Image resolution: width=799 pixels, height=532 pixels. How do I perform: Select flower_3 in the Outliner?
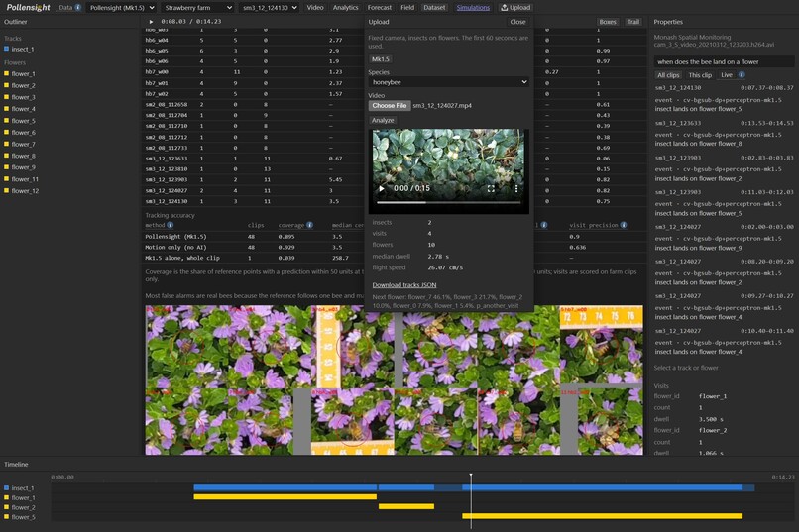tap(23, 97)
